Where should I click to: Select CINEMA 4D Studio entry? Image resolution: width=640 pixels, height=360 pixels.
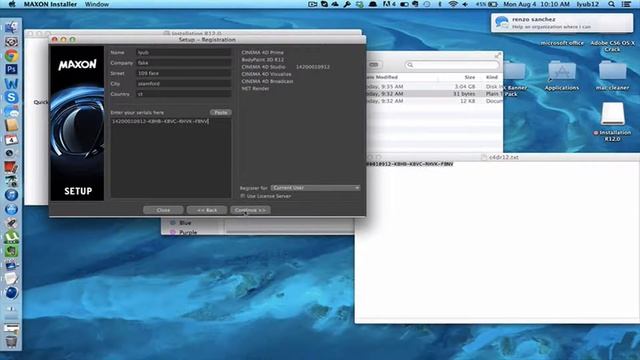(x=263, y=67)
